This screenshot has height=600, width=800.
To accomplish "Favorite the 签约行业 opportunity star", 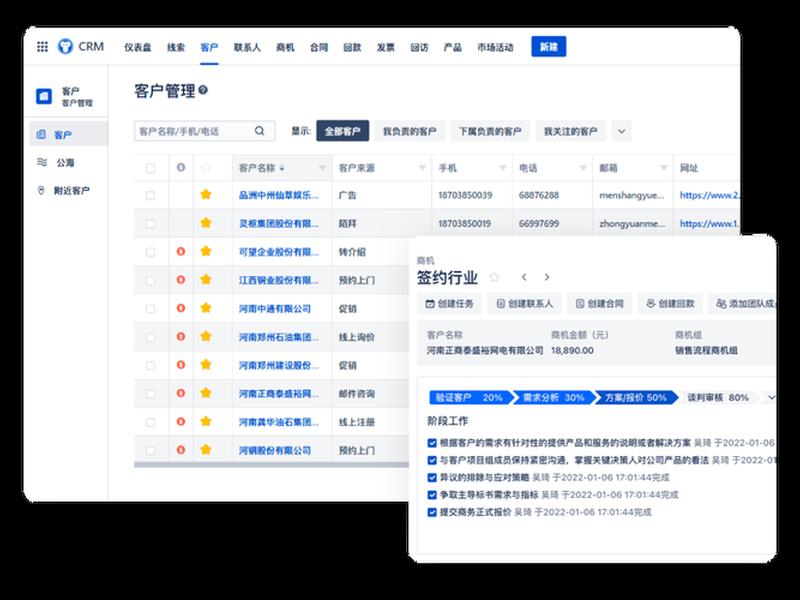I will (494, 277).
